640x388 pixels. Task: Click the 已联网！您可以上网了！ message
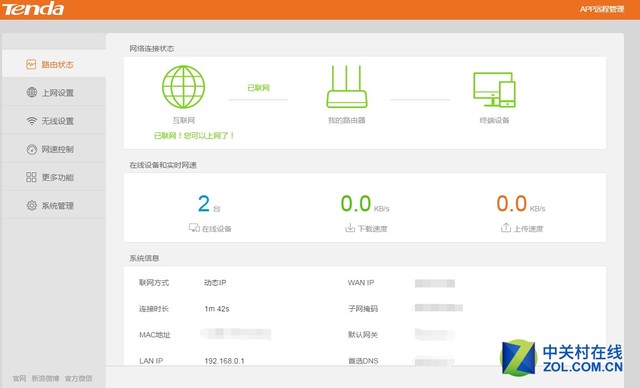pyautogui.click(x=194, y=135)
